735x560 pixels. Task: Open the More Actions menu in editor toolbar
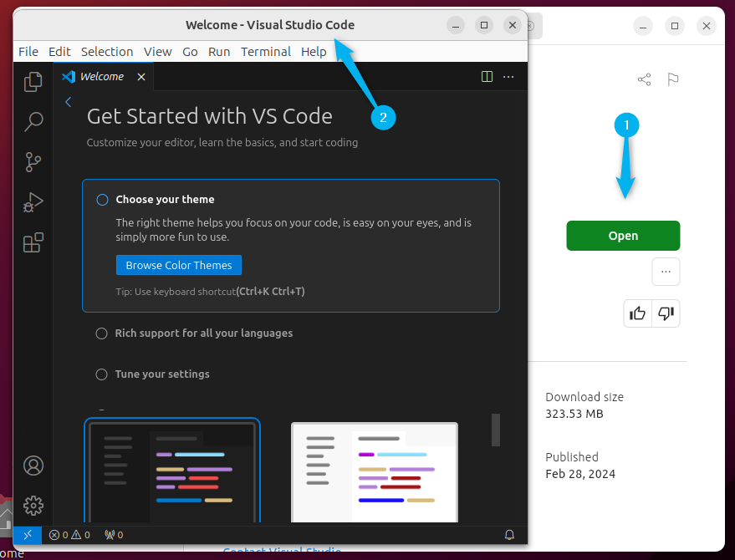tap(508, 76)
